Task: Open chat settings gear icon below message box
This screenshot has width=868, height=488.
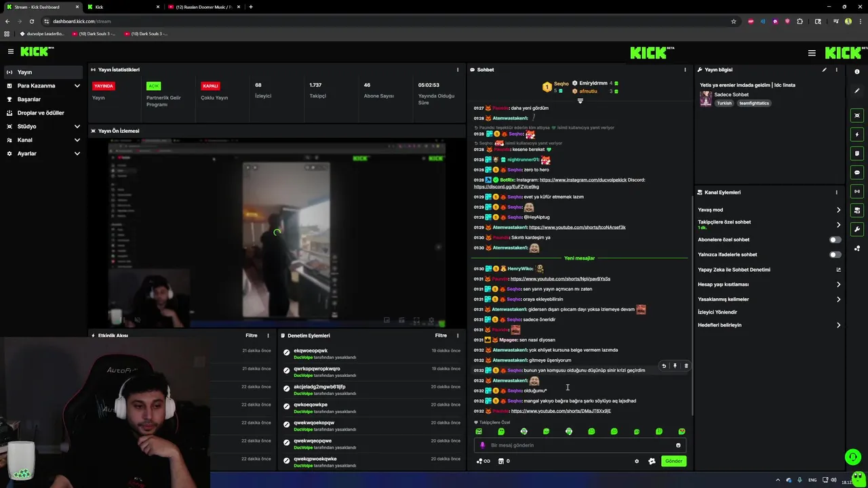Action: coord(636,461)
